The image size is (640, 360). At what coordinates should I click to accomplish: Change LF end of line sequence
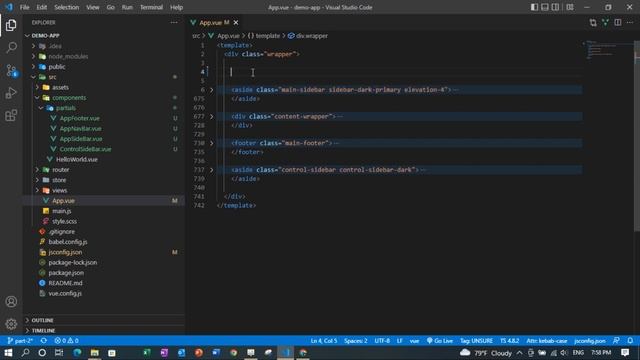tap(400, 340)
